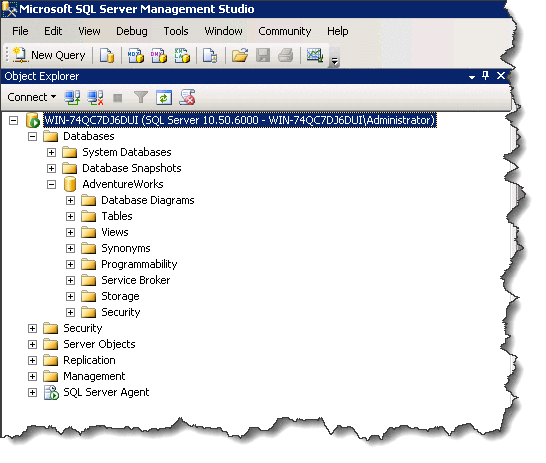Select the SQL Server Agent node
The height and width of the screenshot is (463, 546).
click(x=106, y=392)
